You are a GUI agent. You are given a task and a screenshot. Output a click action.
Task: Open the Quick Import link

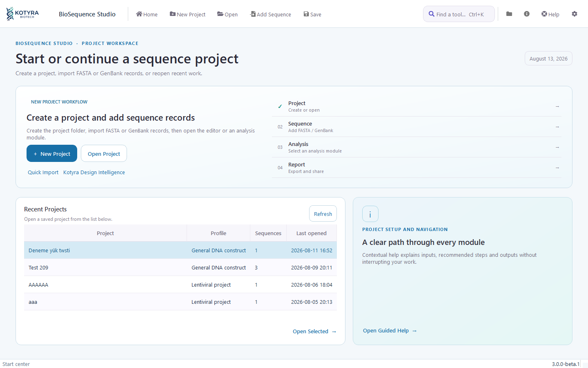pos(43,172)
